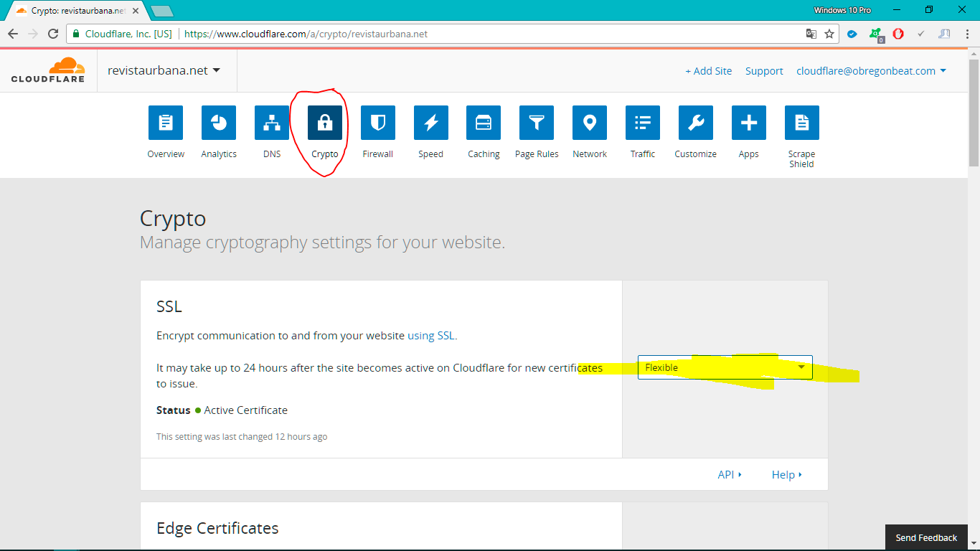Viewport: 980px width, 551px height.
Task: Click the translate icon in address bar
Action: pos(811,34)
